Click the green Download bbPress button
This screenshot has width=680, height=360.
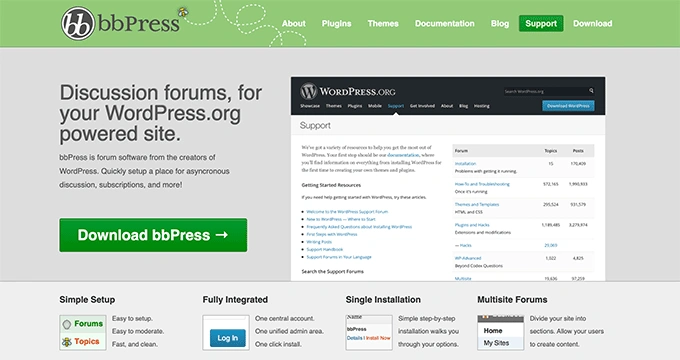pyautogui.click(x=153, y=235)
